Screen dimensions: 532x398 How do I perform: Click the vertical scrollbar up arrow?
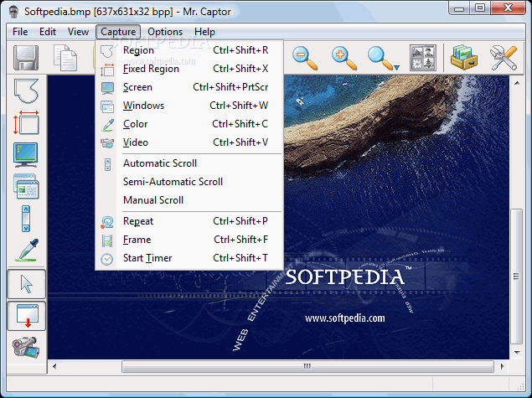[517, 83]
